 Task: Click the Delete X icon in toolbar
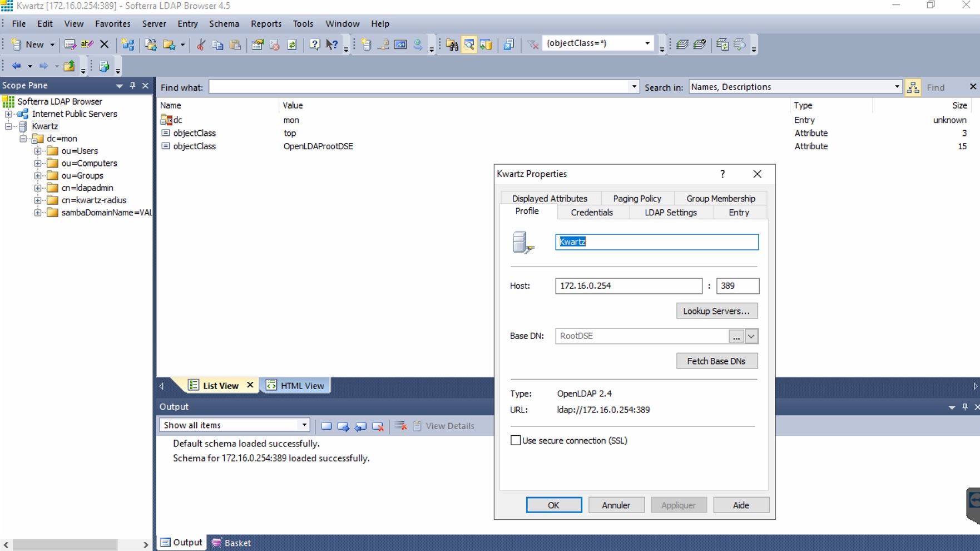pos(104,45)
